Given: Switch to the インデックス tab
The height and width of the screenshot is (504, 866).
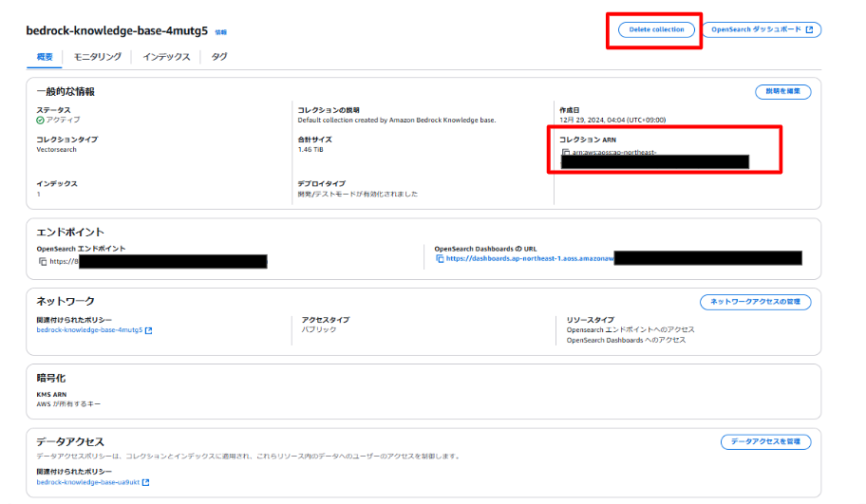Looking at the screenshot, I should point(166,57).
